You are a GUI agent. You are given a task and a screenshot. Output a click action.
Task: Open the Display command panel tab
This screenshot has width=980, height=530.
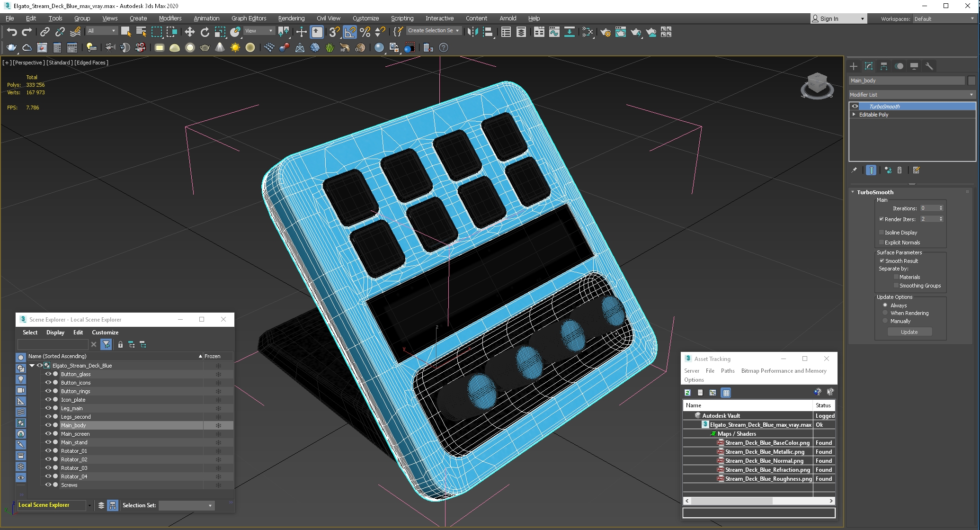[x=914, y=66]
